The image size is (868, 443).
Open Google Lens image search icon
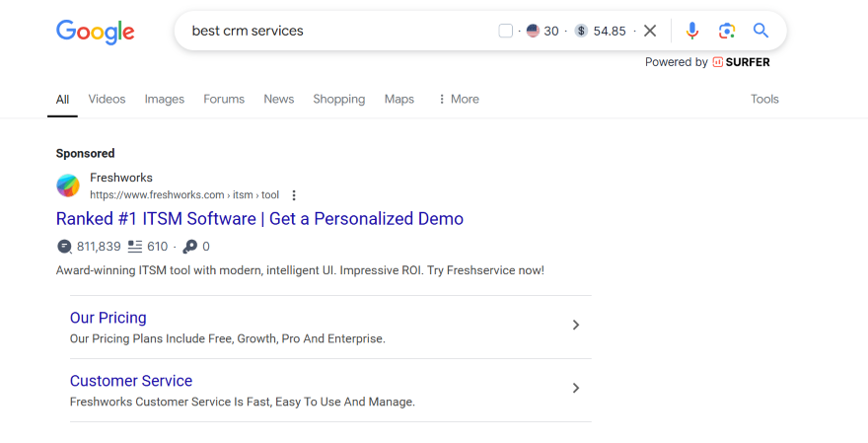point(727,31)
